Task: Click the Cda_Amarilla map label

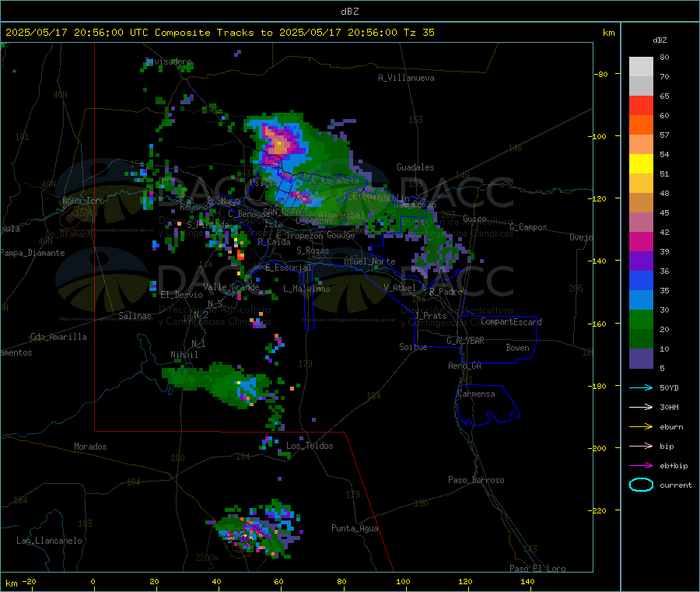Action: pos(58,337)
